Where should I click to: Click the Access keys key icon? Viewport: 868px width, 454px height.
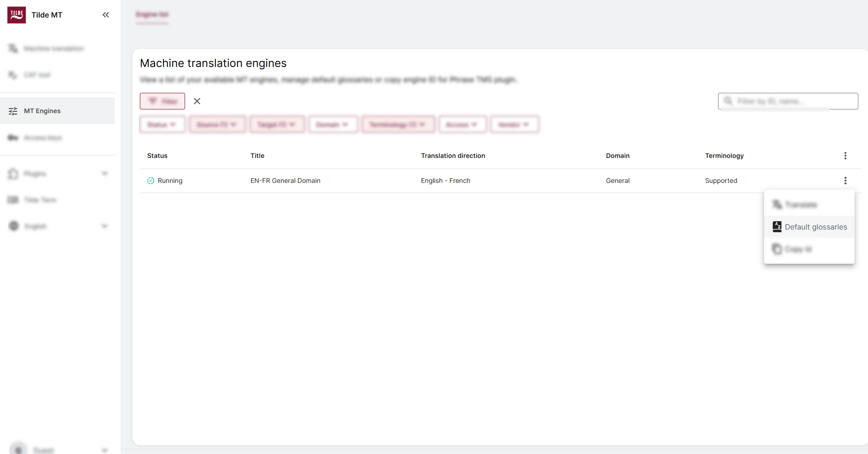pos(12,138)
